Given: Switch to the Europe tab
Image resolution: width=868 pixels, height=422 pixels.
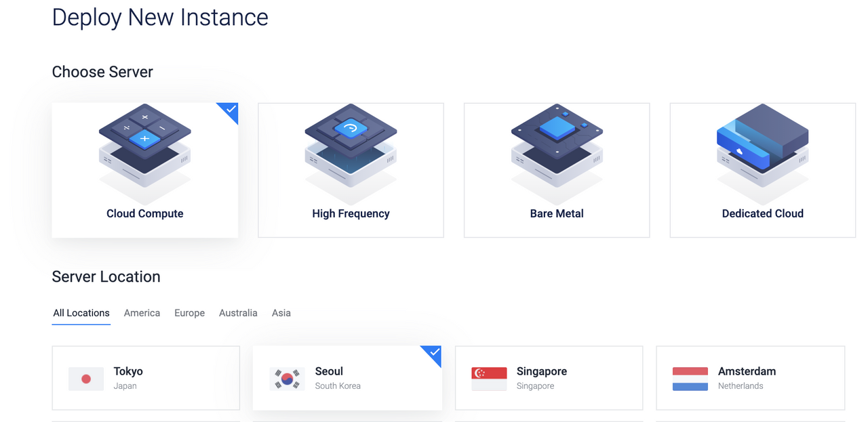Looking at the screenshot, I should coord(189,313).
